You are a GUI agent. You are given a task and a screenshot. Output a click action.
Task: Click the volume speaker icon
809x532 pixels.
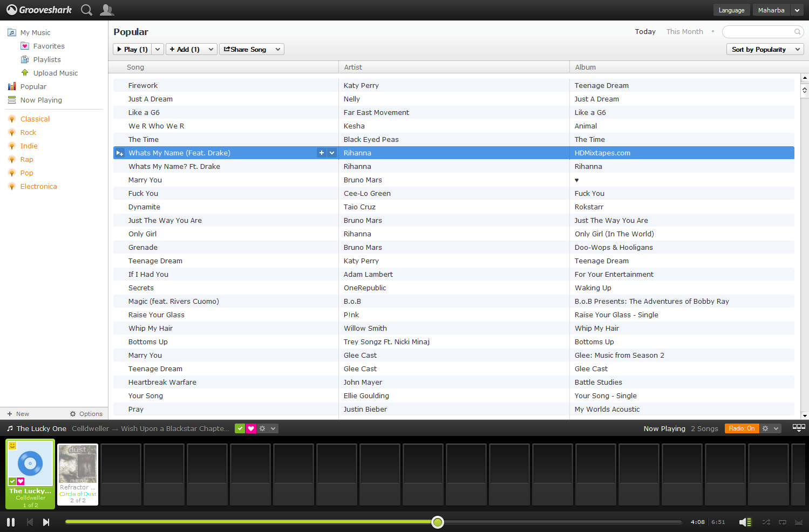point(745,522)
